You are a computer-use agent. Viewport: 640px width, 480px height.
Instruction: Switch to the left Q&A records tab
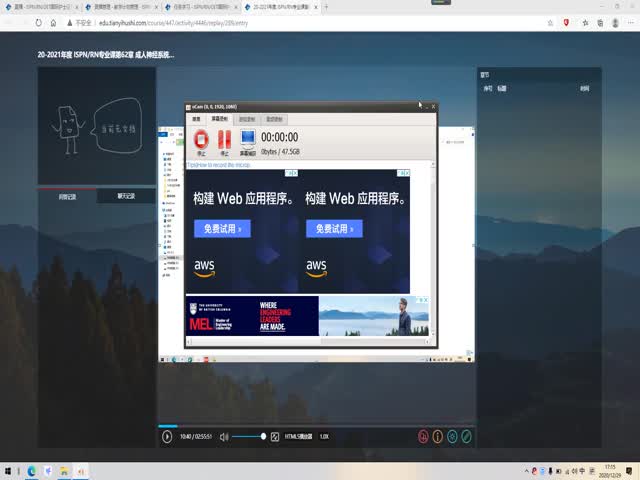pyautogui.click(x=67, y=197)
